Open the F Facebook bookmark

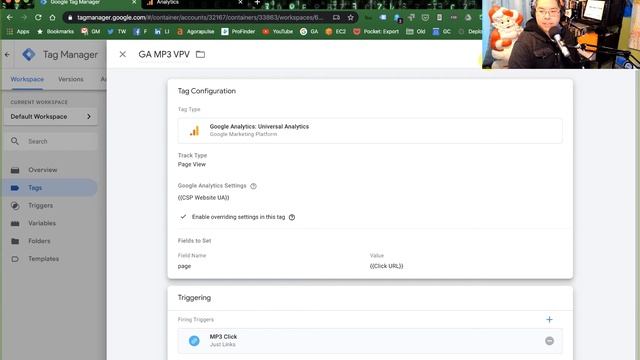(140, 31)
